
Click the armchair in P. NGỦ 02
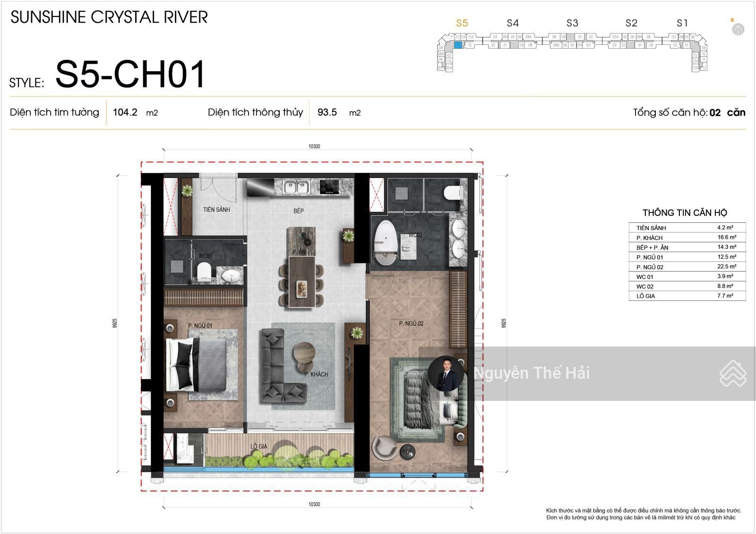click(385, 447)
